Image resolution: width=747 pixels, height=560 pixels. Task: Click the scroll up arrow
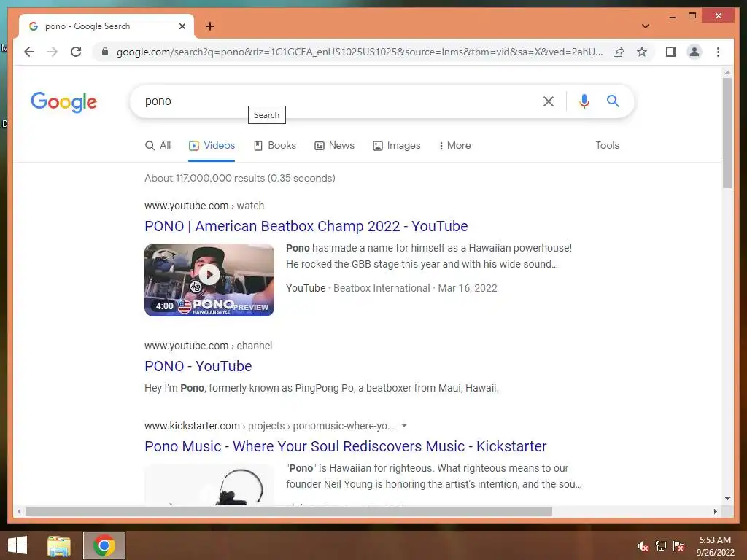[x=727, y=73]
